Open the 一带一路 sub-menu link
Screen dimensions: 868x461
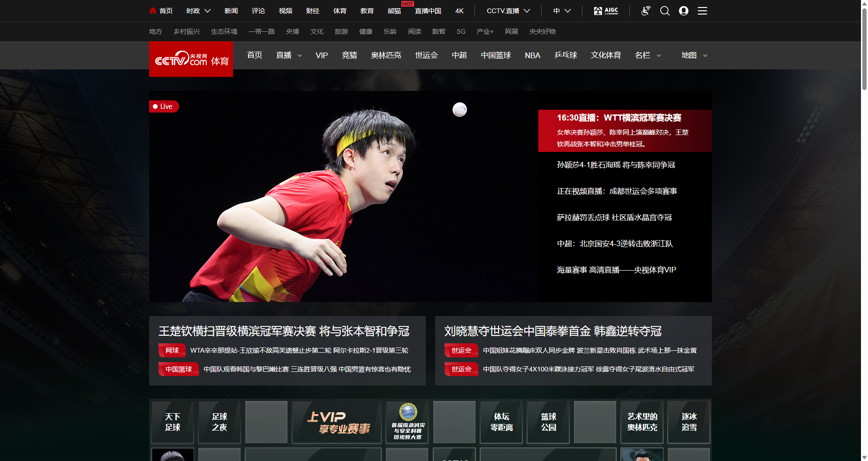point(262,31)
